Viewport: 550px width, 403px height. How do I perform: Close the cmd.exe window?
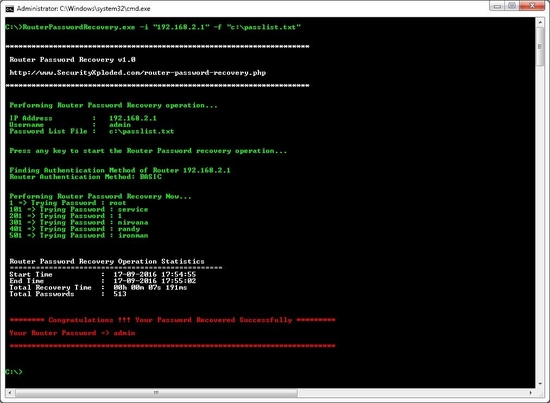[x=532, y=6]
